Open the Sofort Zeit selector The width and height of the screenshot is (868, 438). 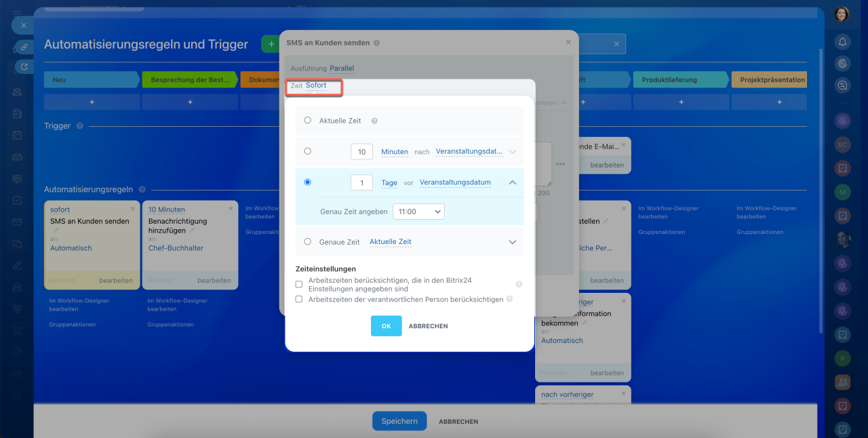coord(316,85)
